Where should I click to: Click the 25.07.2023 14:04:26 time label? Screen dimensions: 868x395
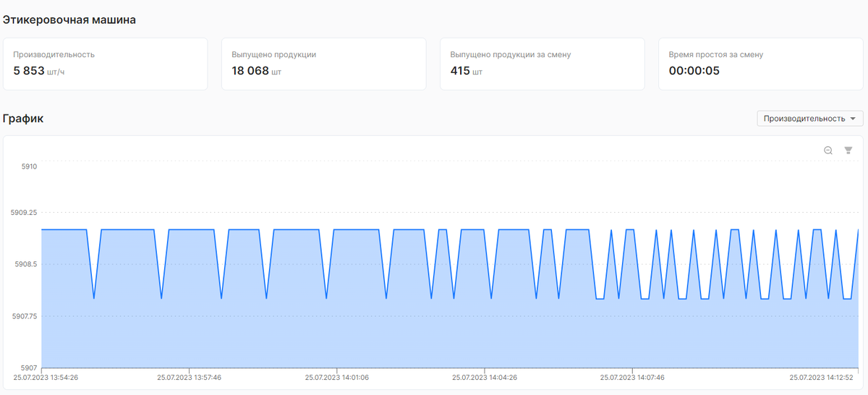click(x=485, y=378)
